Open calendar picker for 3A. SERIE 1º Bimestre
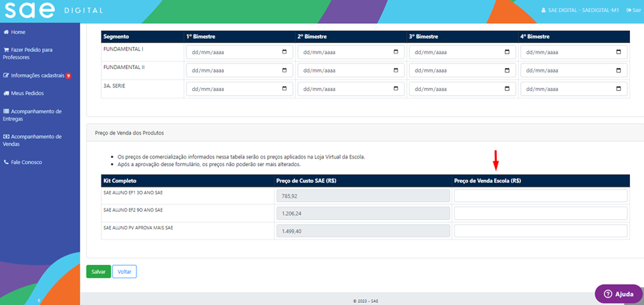644x305 pixels. (x=284, y=88)
